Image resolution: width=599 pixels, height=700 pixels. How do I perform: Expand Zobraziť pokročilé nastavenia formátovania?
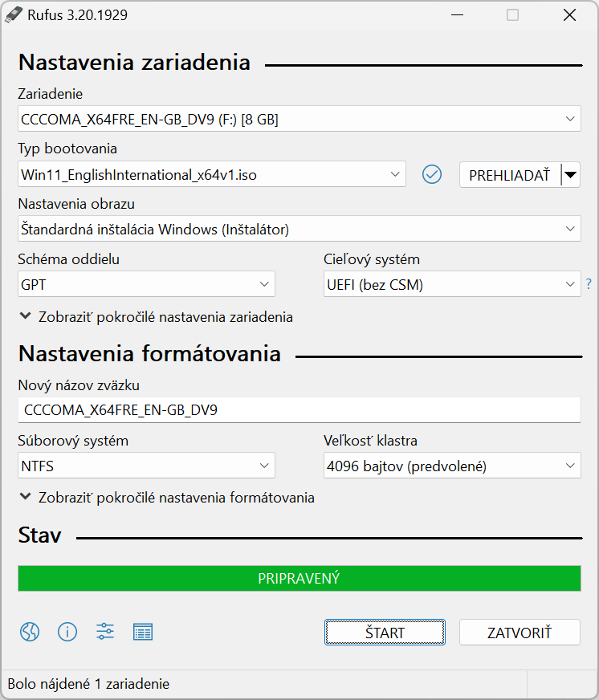pyautogui.click(x=167, y=498)
